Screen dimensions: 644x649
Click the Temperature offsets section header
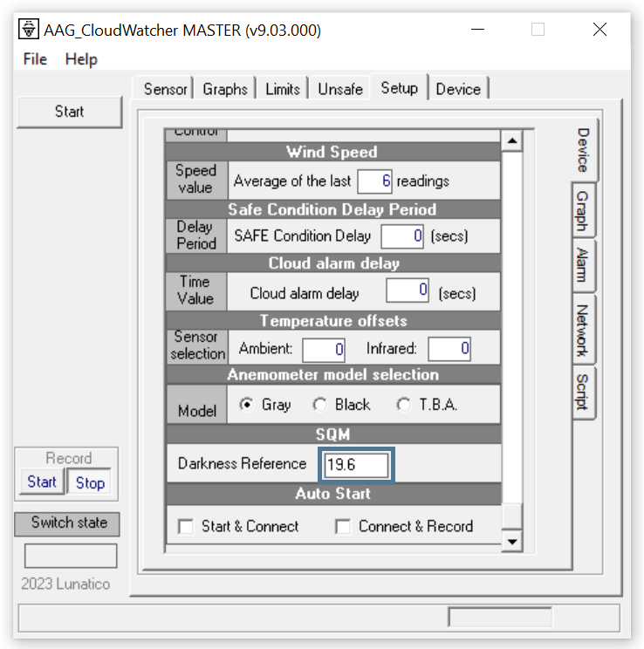(333, 321)
